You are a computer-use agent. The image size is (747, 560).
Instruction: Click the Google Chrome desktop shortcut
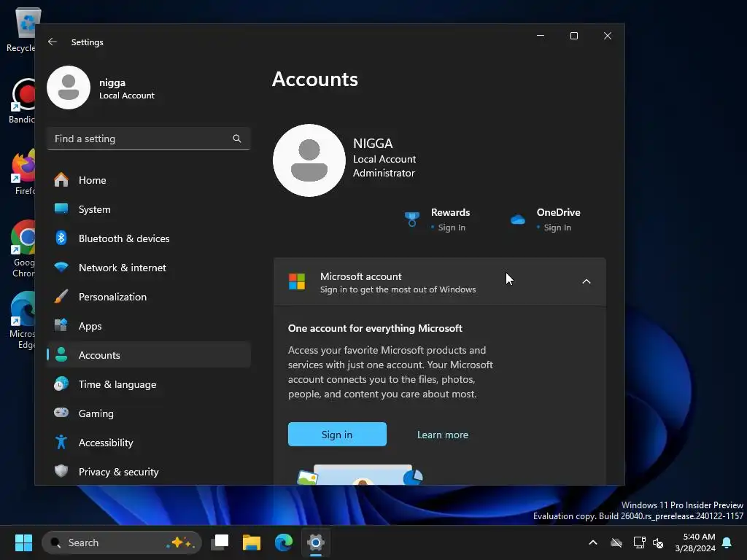(x=21, y=249)
